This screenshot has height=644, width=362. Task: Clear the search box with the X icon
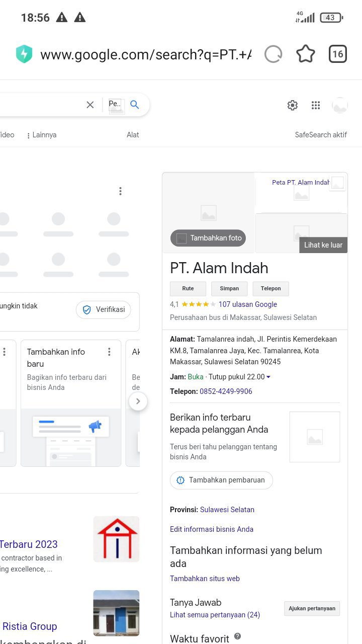pos(90,105)
